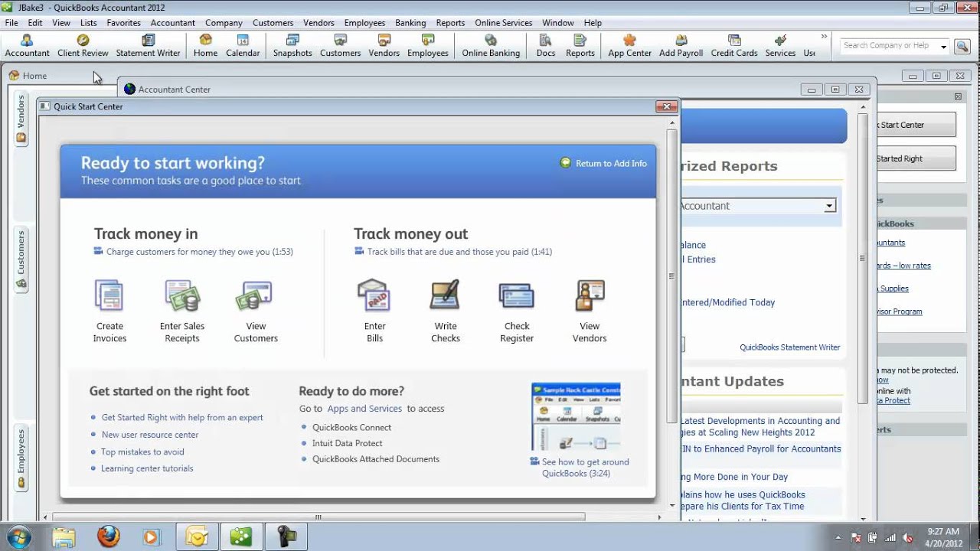Image resolution: width=980 pixels, height=551 pixels.
Task: Open Entered/Modified Today report link
Action: click(x=727, y=303)
